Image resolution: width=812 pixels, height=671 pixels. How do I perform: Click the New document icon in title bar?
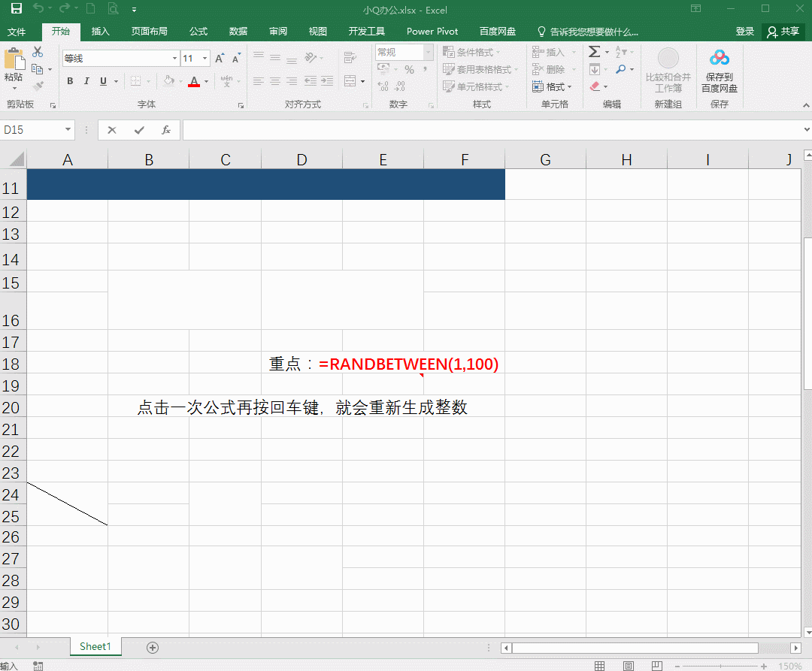pos(91,8)
